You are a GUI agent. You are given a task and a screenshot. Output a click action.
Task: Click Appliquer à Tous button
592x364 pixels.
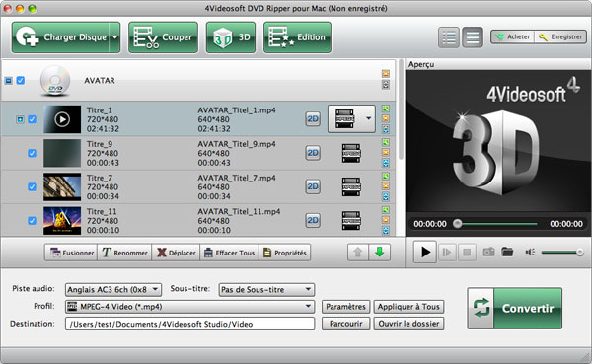coord(408,307)
